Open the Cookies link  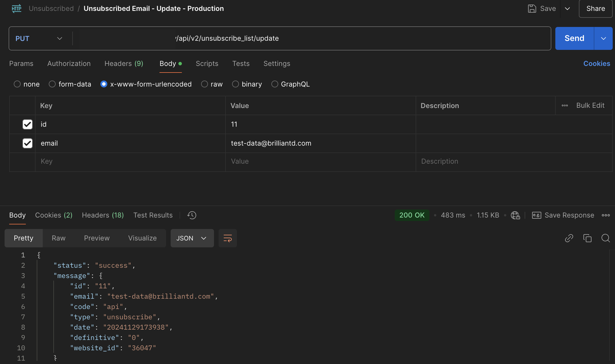click(x=597, y=64)
